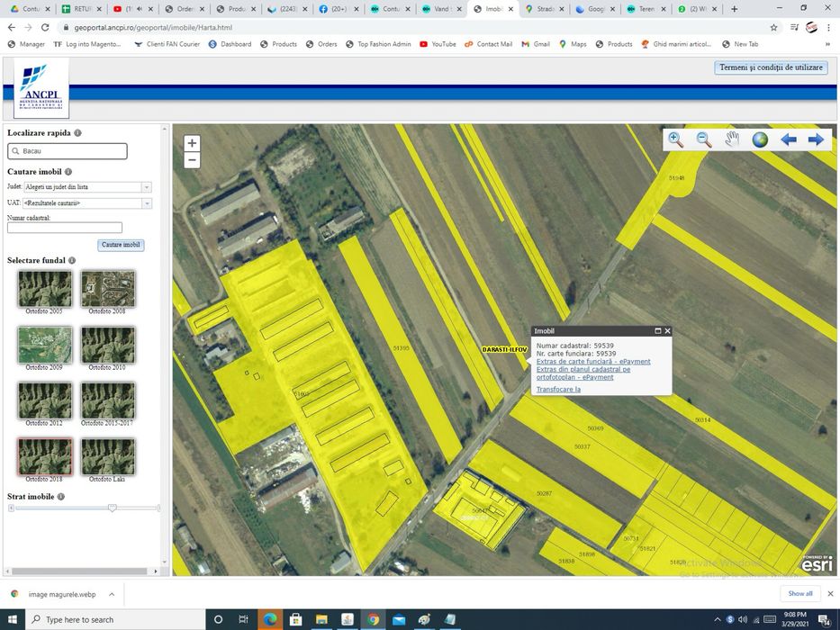840x630 pixels.
Task: Click the Numar cadastral input field
Action: [x=65, y=229]
